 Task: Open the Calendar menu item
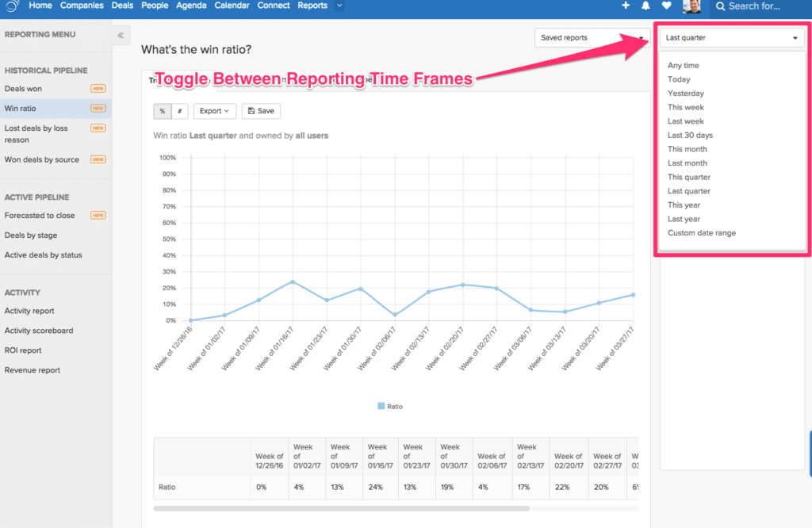(x=232, y=6)
